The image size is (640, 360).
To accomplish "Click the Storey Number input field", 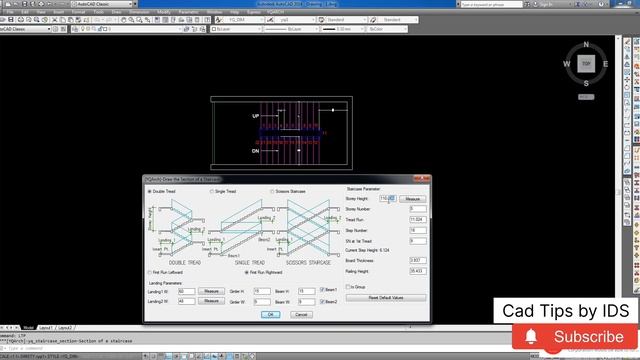I will pyautogui.click(x=418, y=209).
